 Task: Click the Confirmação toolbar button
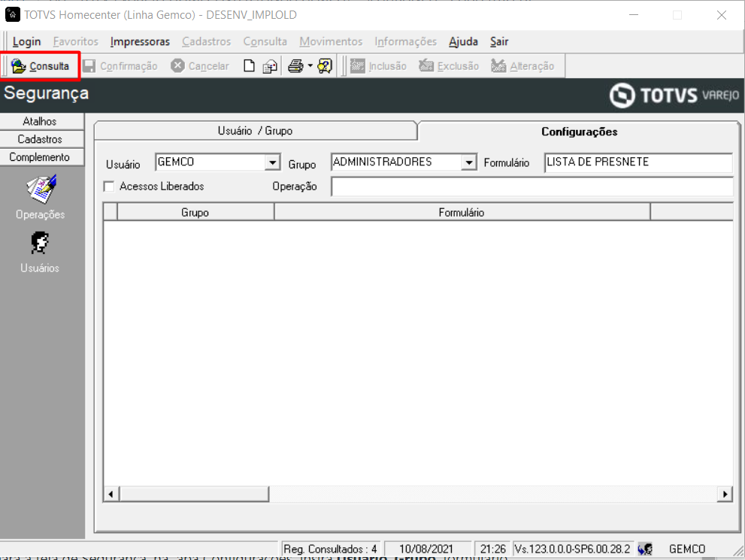tap(120, 66)
